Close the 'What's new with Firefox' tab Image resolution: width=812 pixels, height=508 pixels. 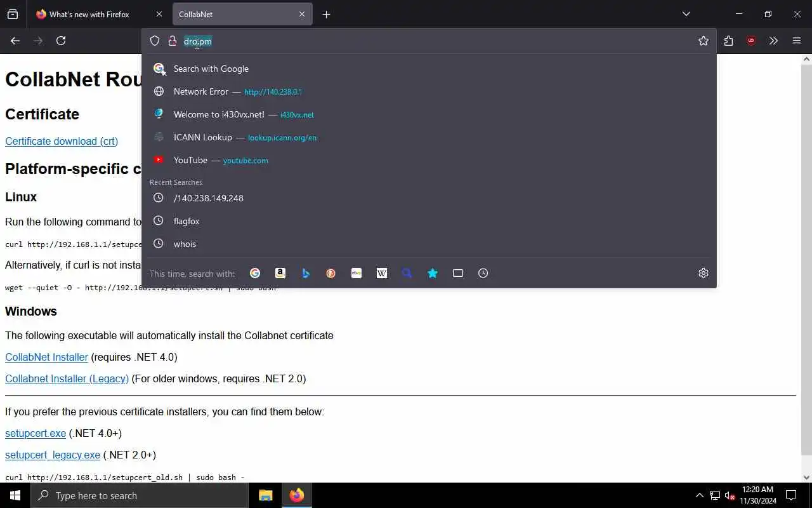click(159, 14)
